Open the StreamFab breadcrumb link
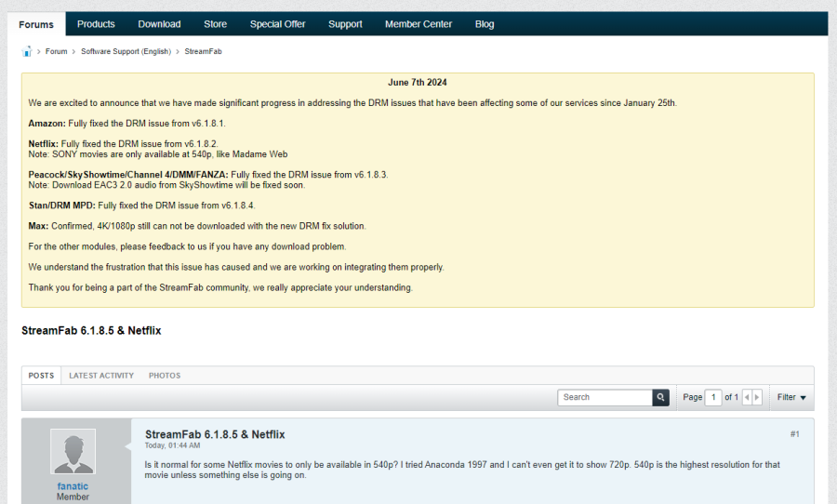Screen dimensions: 837x504 pyautogui.click(x=203, y=51)
